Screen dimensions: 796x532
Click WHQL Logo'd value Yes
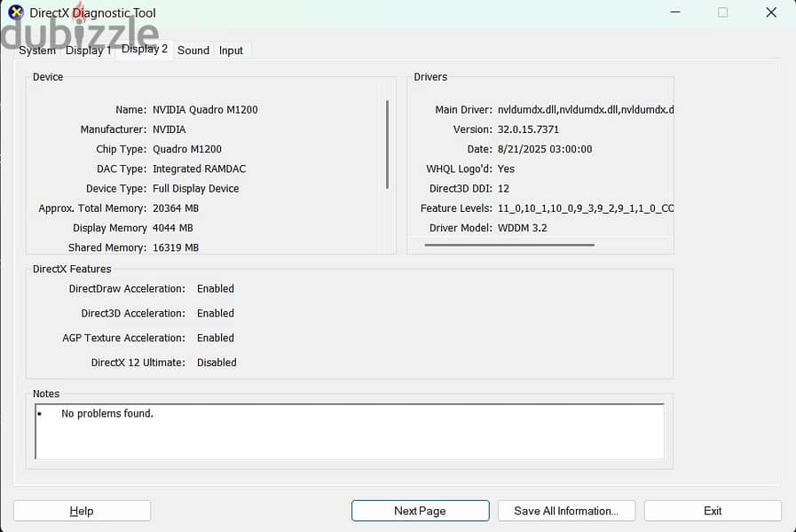506,168
